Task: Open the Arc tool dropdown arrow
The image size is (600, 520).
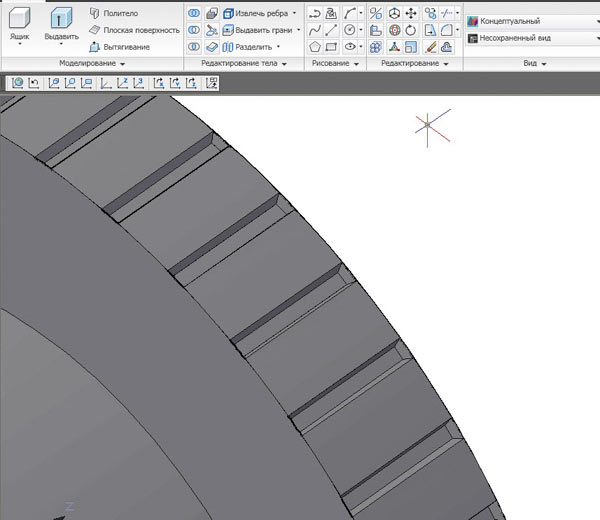Action: click(360, 13)
